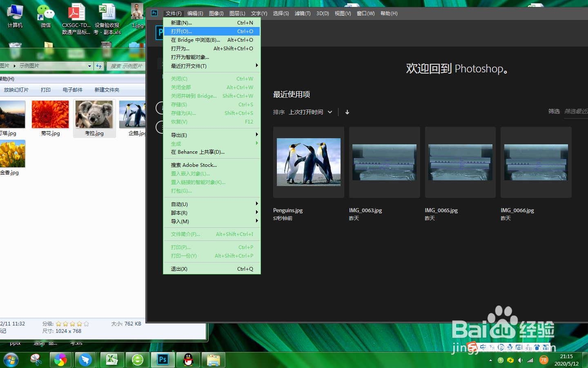Open the snipping tool in taskbar

click(x=36, y=360)
